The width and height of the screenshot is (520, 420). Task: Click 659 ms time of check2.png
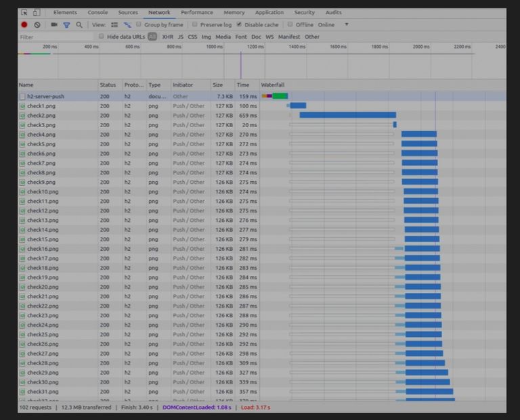[248, 116]
